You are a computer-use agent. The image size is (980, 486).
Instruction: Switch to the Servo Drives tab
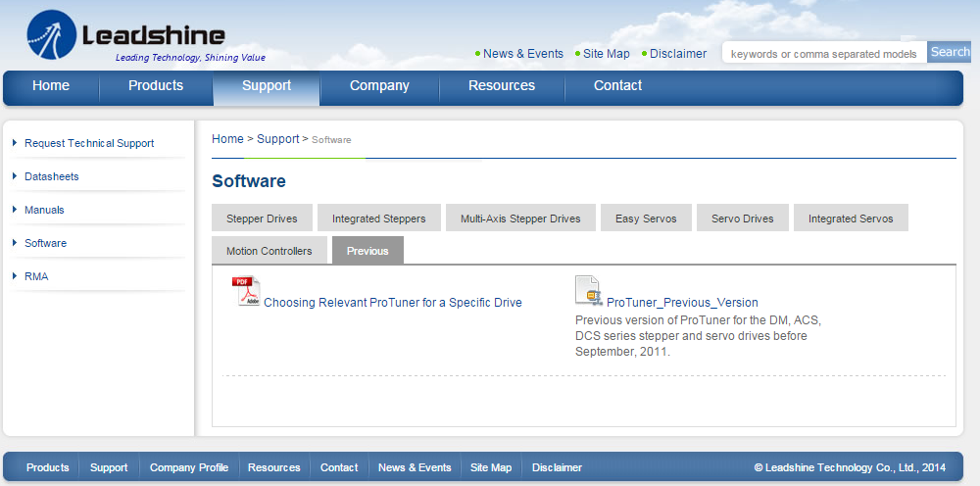pyautogui.click(x=743, y=218)
